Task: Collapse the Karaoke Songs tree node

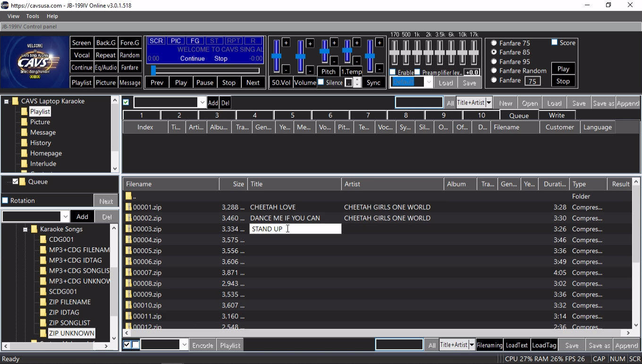Action: [25, 229]
